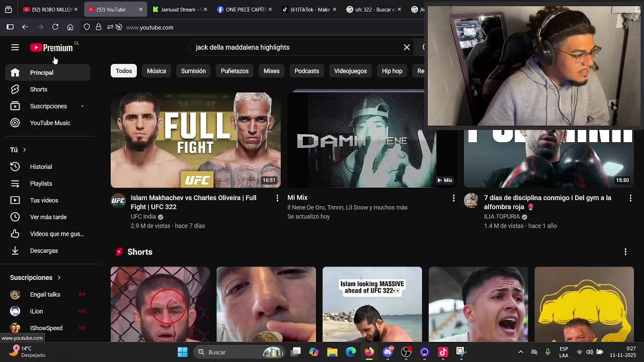Image resolution: width=644 pixels, height=362 pixels.
Task: Select the Todos filter chip
Action: 124,71
